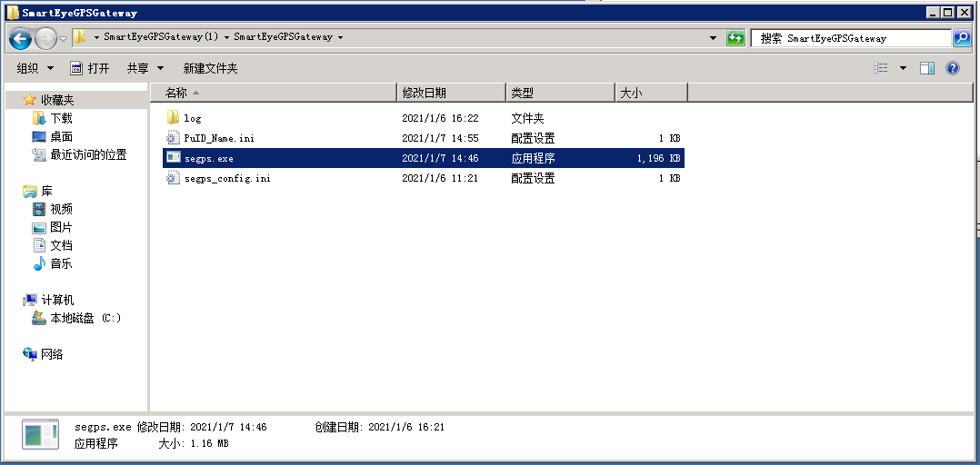The width and height of the screenshot is (980, 465).
Task: Type in the search SmartEyeGPSGateway field
Action: [850, 38]
